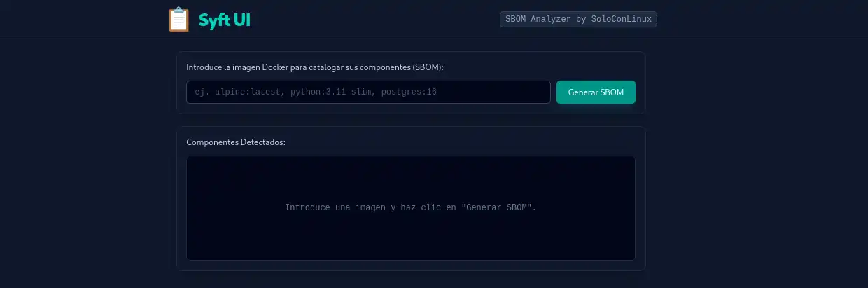Click empty upper area of the components output box

coord(411,175)
